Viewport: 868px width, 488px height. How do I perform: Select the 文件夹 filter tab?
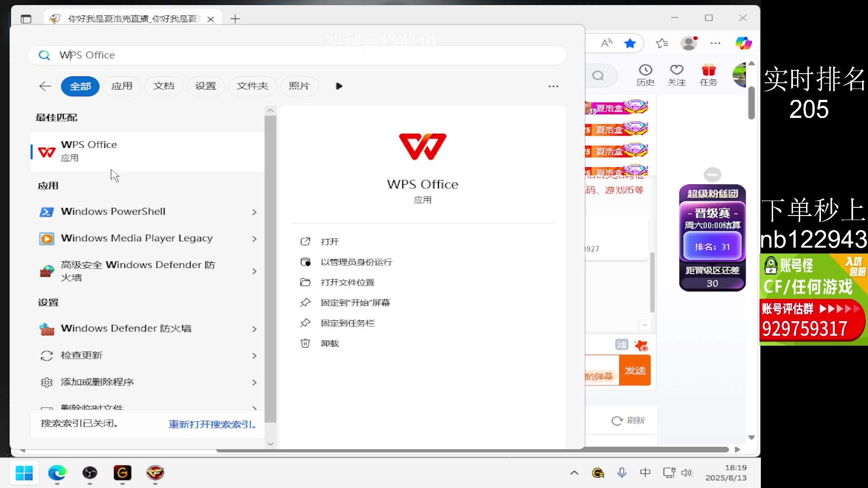click(x=253, y=86)
